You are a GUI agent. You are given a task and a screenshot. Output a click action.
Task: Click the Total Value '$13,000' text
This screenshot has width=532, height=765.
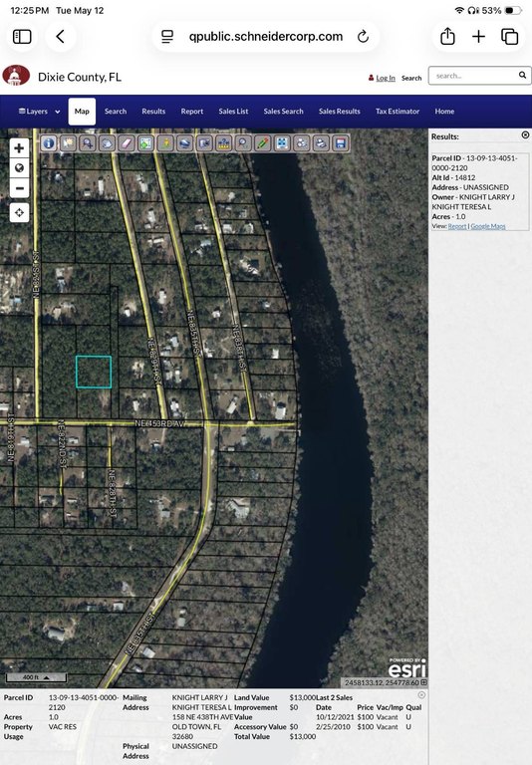(303, 736)
